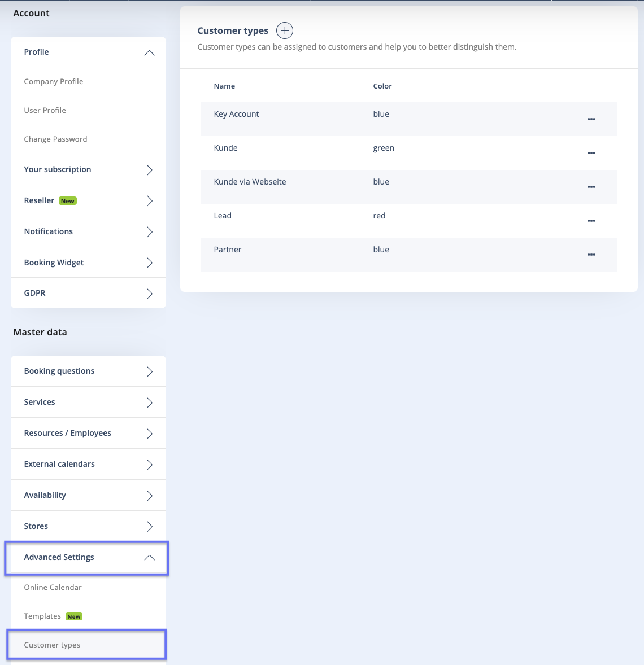Image resolution: width=644 pixels, height=665 pixels.
Task: Open three-dot menu for Kunde row
Action: click(x=591, y=153)
